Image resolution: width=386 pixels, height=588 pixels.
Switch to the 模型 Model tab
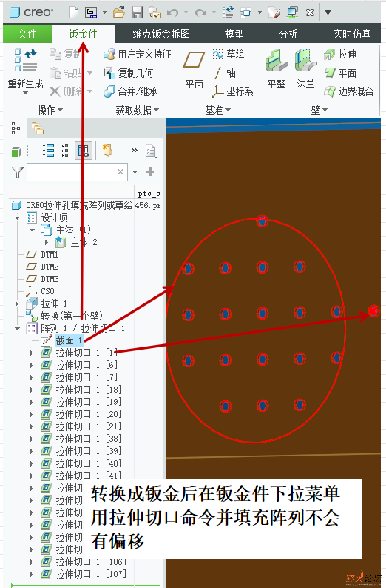click(235, 34)
